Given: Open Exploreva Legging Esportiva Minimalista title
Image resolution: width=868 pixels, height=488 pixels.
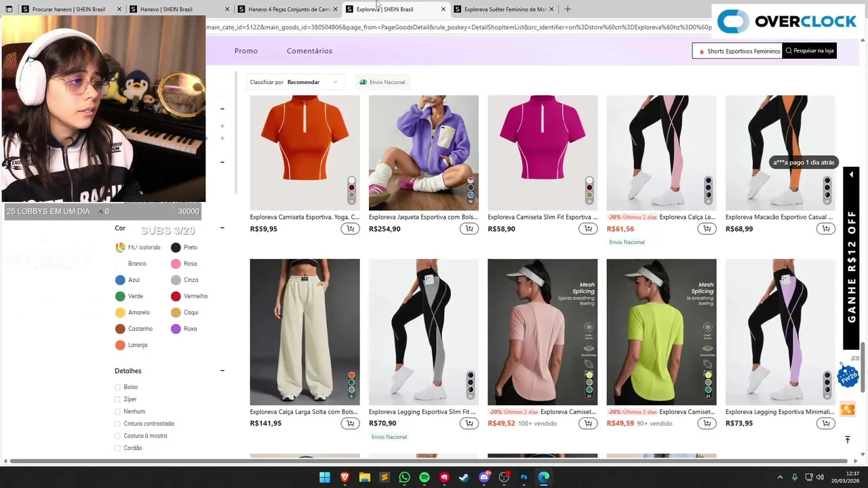Looking at the screenshot, I should (x=779, y=412).
